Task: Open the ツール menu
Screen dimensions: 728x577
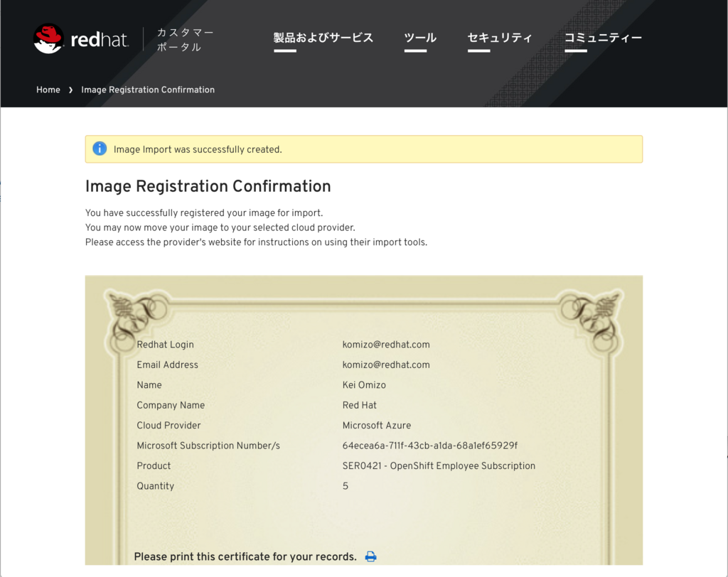Action: click(x=420, y=38)
